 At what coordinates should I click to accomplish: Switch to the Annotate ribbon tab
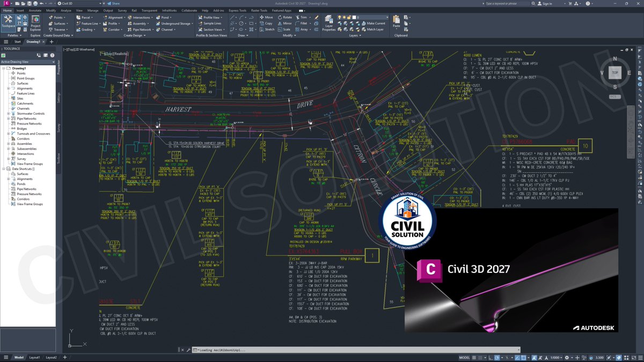(x=35, y=10)
